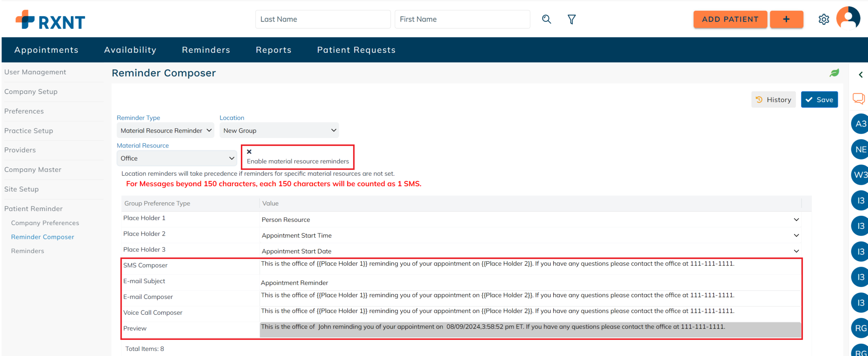The image size is (868, 356).
Task: Toggle Enable material resource reminders
Action: click(249, 152)
